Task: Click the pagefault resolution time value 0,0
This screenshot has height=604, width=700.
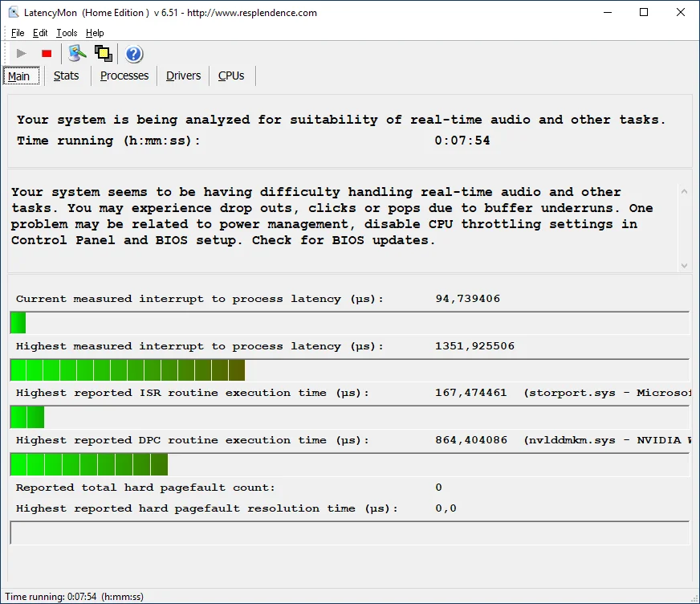Action: point(446,508)
